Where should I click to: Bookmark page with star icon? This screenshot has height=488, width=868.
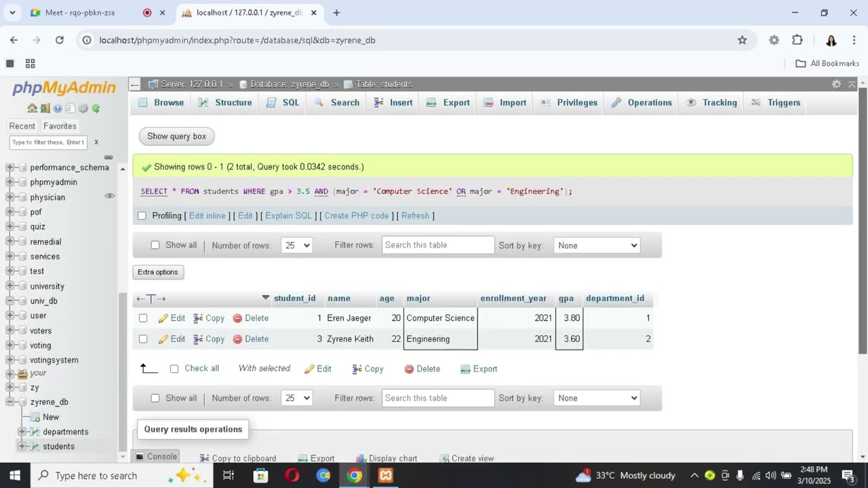742,40
